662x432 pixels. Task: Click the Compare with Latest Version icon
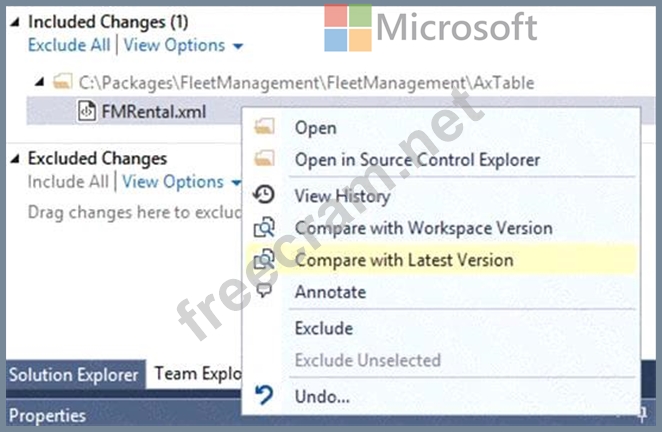point(265,260)
